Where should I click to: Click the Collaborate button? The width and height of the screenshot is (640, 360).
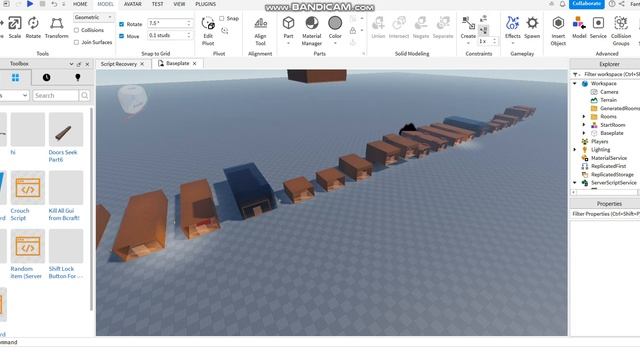pos(587,4)
